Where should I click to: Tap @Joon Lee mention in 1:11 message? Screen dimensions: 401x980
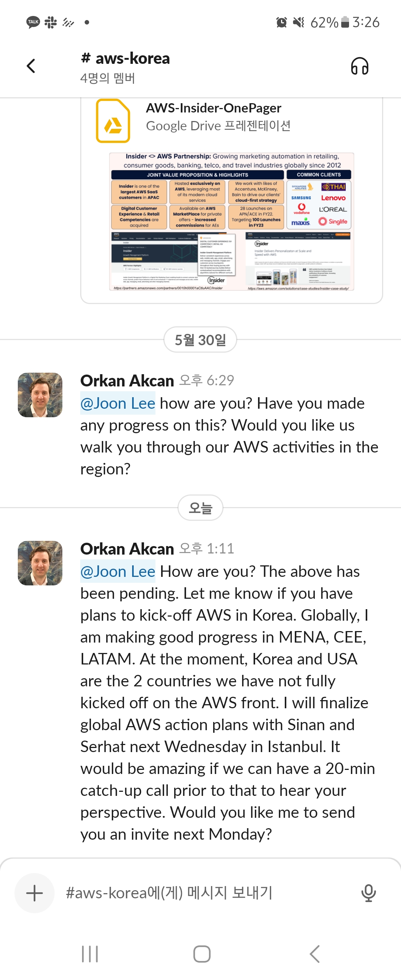(x=118, y=571)
